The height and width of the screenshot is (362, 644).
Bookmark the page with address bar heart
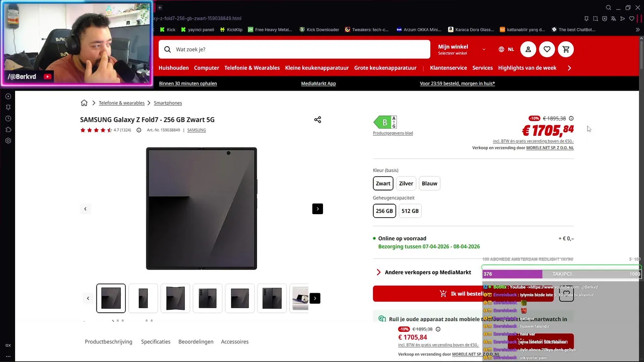pyautogui.click(x=631, y=19)
